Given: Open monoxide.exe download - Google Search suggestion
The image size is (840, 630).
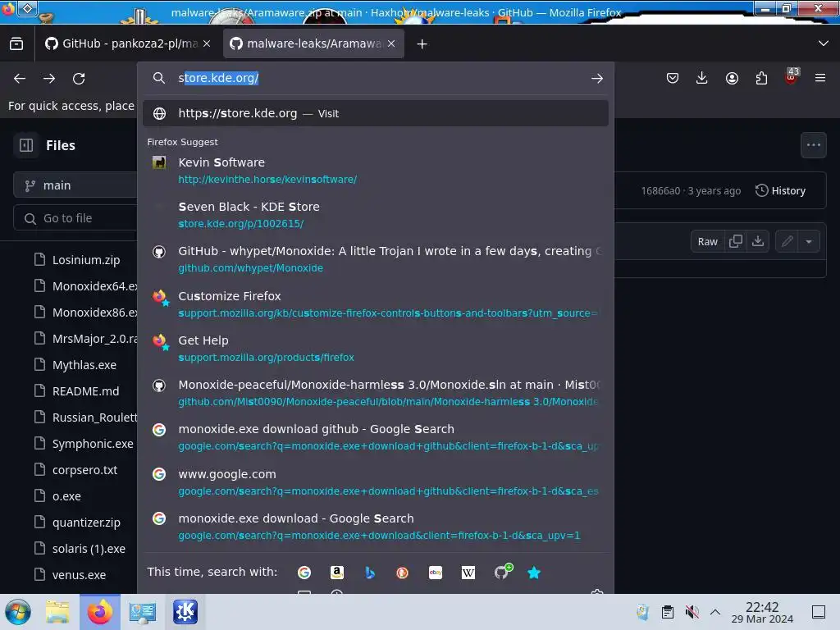Looking at the screenshot, I should pos(376,527).
